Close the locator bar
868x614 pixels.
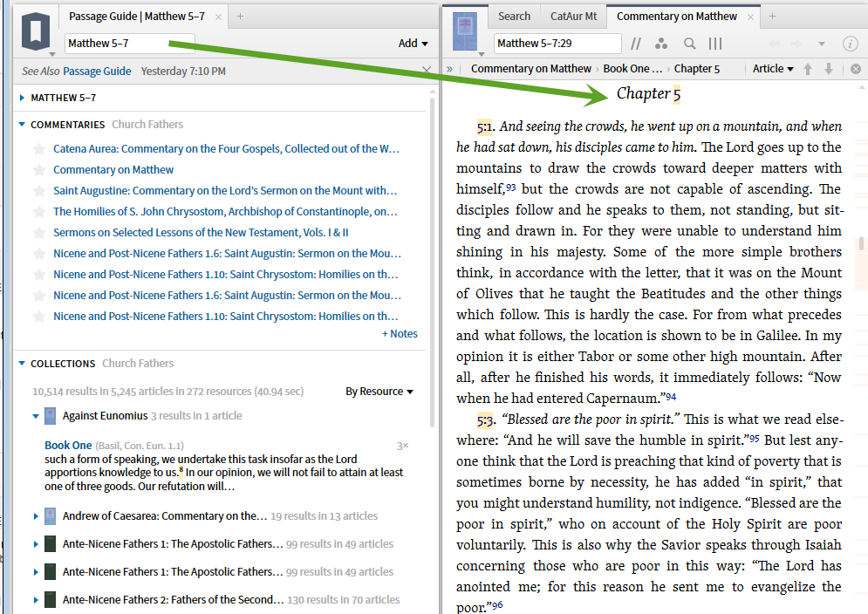click(x=855, y=69)
